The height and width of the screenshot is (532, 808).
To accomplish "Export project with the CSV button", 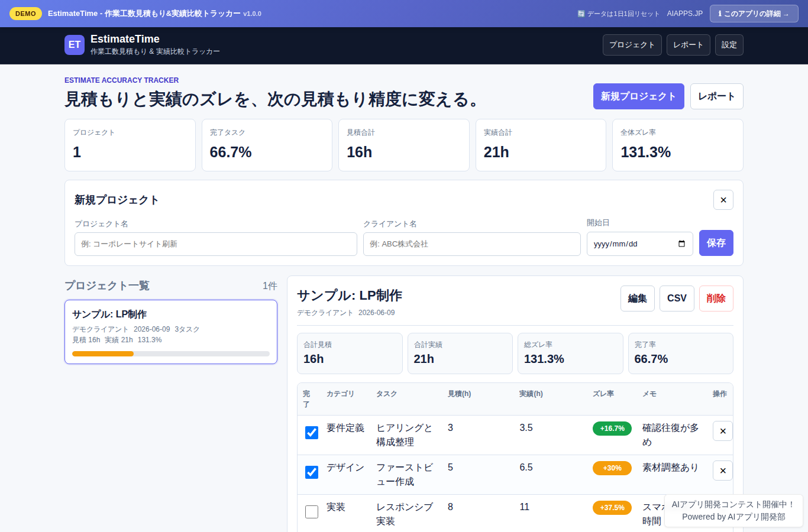I will coord(677,299).
